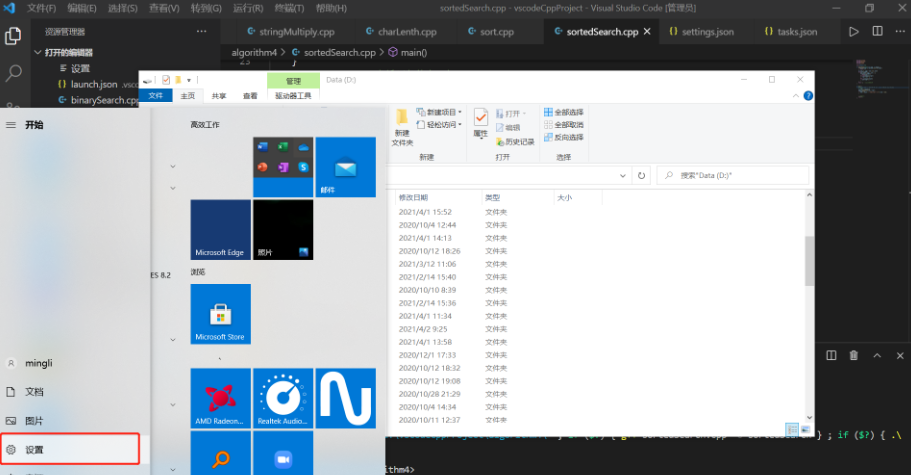911x475 pixels.
Task: Click the algorithm4 breadcrumb in VS Code
Action: 254,52
